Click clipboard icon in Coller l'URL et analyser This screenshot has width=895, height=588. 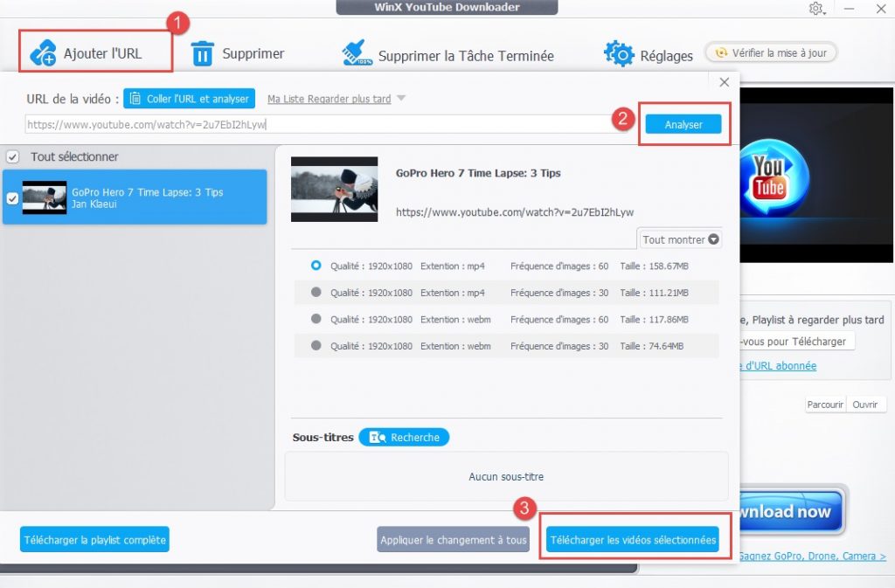pos(135,99)
